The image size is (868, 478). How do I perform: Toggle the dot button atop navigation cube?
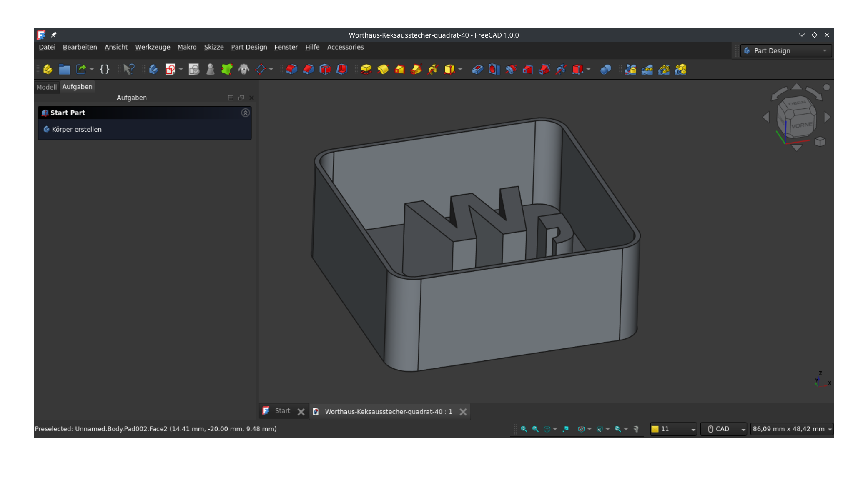(x=826, y=87)
